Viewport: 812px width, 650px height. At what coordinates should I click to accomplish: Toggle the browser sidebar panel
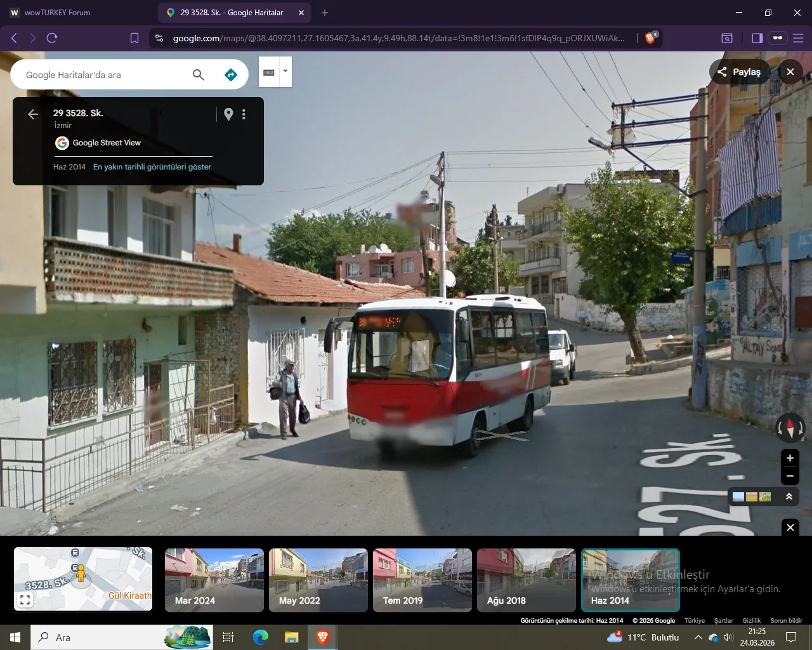[x=757, y=38]
